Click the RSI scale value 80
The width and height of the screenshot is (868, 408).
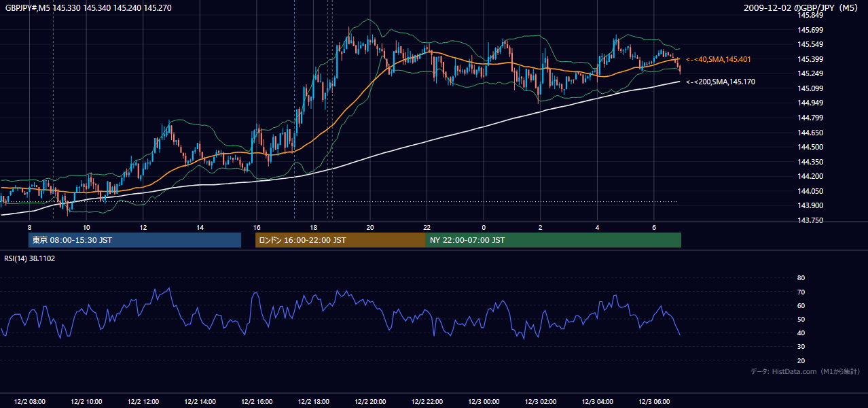click(x=801, y=278)
